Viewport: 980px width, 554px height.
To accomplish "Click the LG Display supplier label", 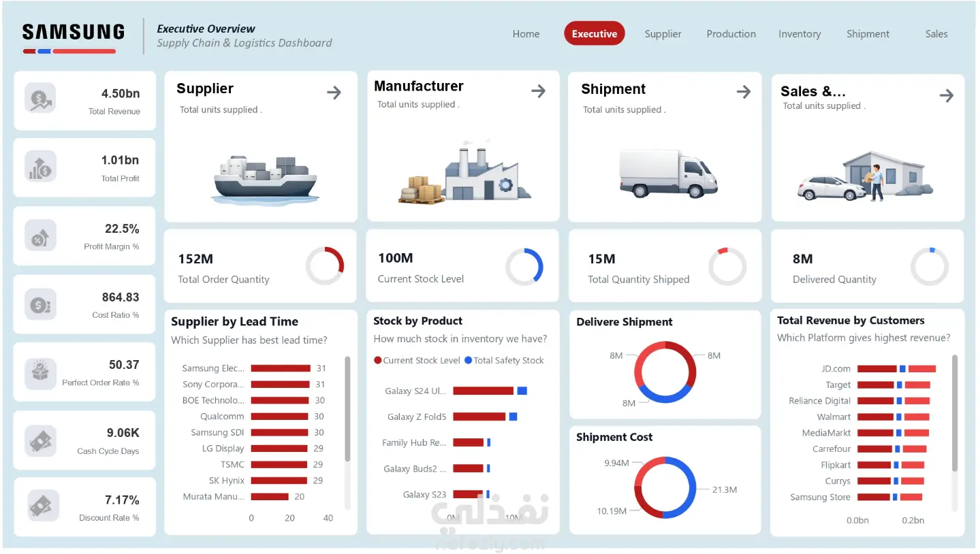I will click(x=223, y=449).
